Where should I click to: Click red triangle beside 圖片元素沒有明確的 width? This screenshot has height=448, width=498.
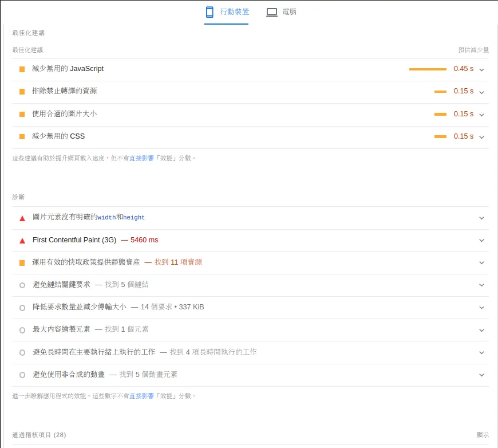point(22,218)
